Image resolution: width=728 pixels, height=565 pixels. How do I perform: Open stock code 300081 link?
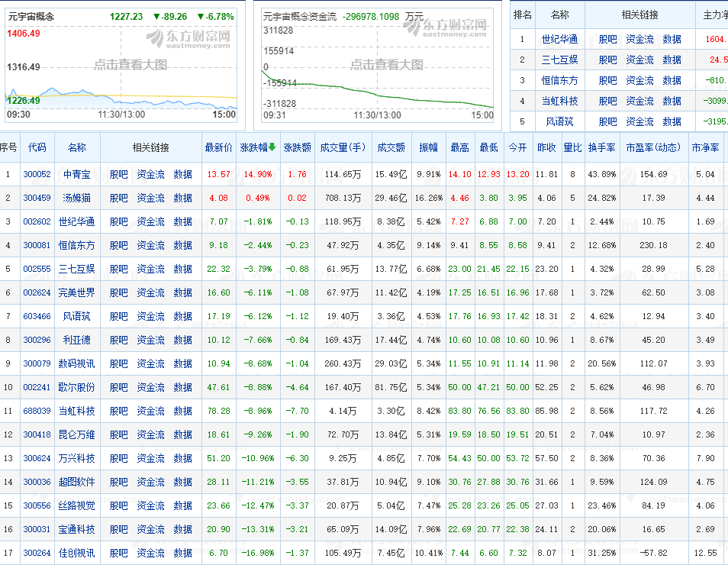click(x=37, y=245)
